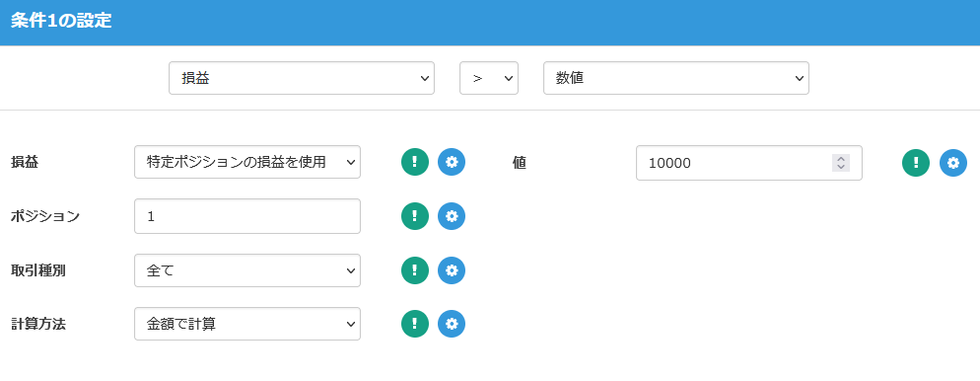Click the green info icon in ポジション row
The height and width of the screenshot is (381, 980).
coord(415,216)
